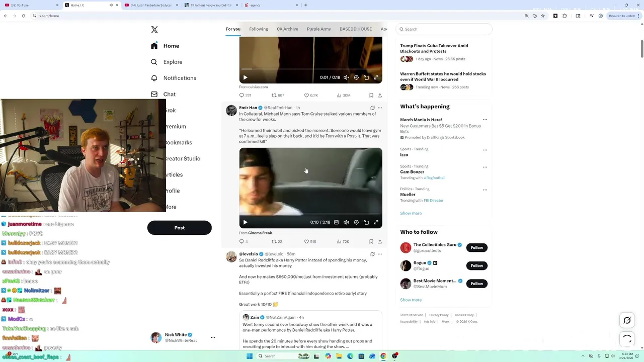This screenshot has width=644, height=362.
Task: Open Emir Han's profile avatar
Action: pos(231,111)
